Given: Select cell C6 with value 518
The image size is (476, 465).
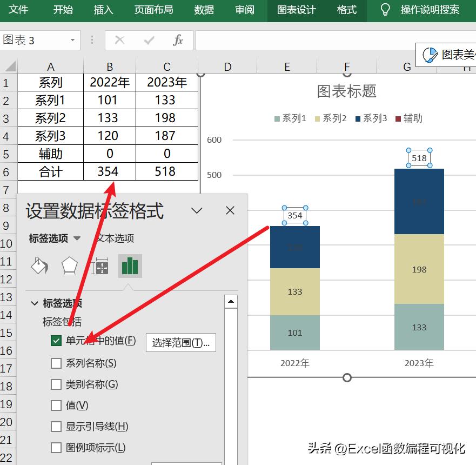Looking at the screenshot, I should pos(166,171).
